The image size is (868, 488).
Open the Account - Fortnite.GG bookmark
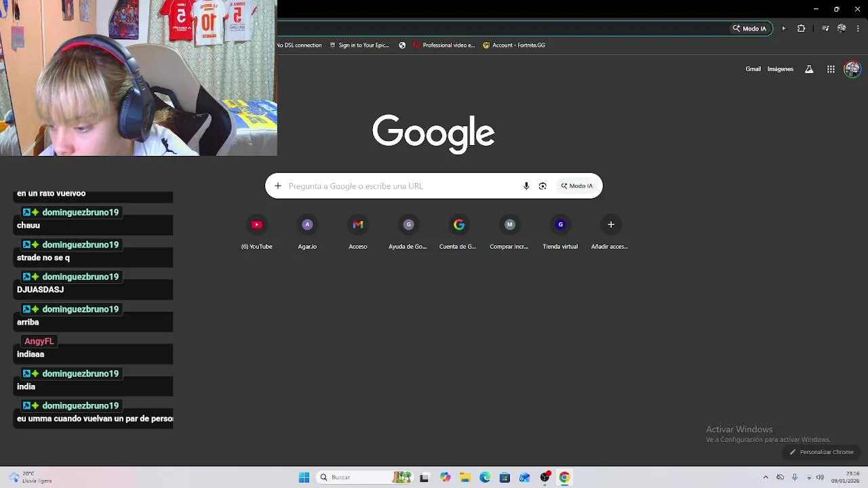pyautogui.click(x=514, y=45)
